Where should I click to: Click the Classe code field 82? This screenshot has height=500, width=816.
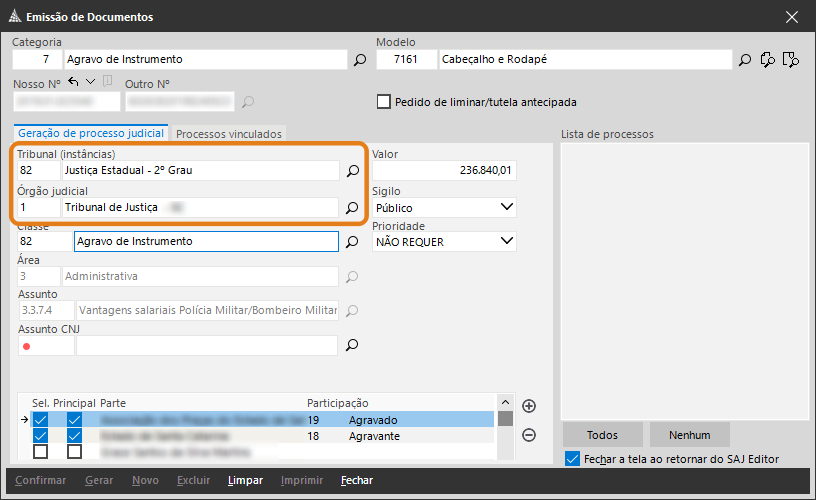[45, 241]
